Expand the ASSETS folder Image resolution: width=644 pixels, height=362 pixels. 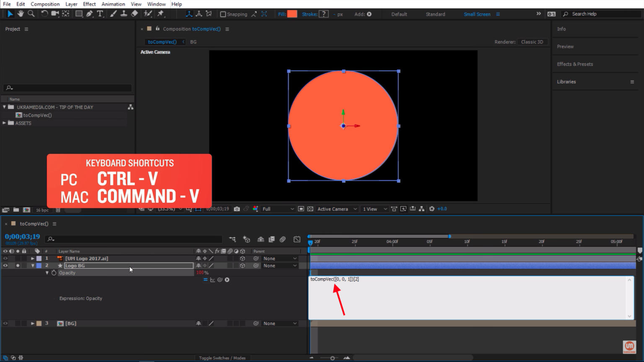[4, 123]
